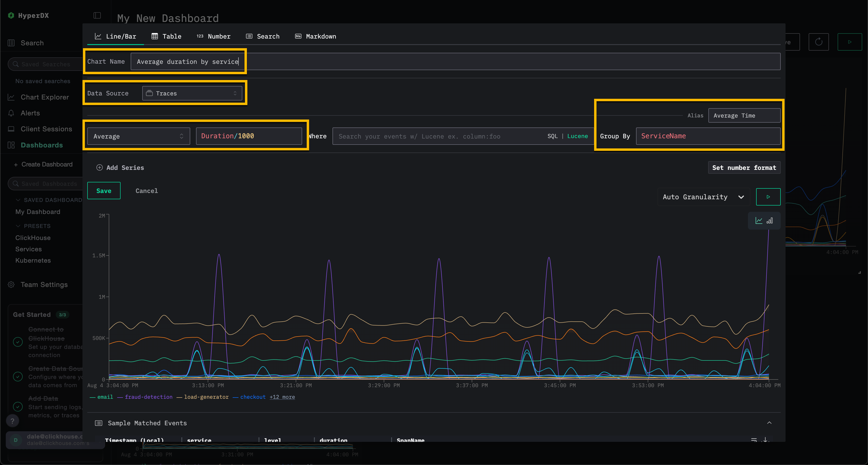Refresh the dashboard data
Screen dimensions: 868x465
819,42
